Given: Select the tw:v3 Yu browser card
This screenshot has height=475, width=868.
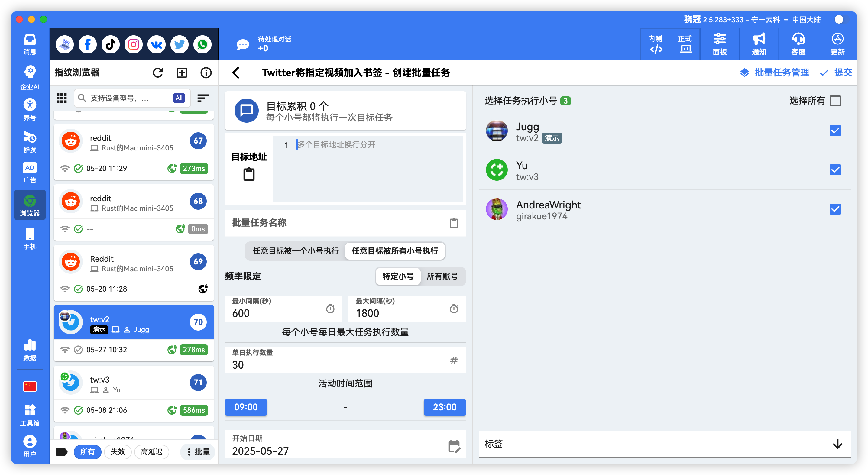Looking at the screenshot, I should [x=134, y=394].
